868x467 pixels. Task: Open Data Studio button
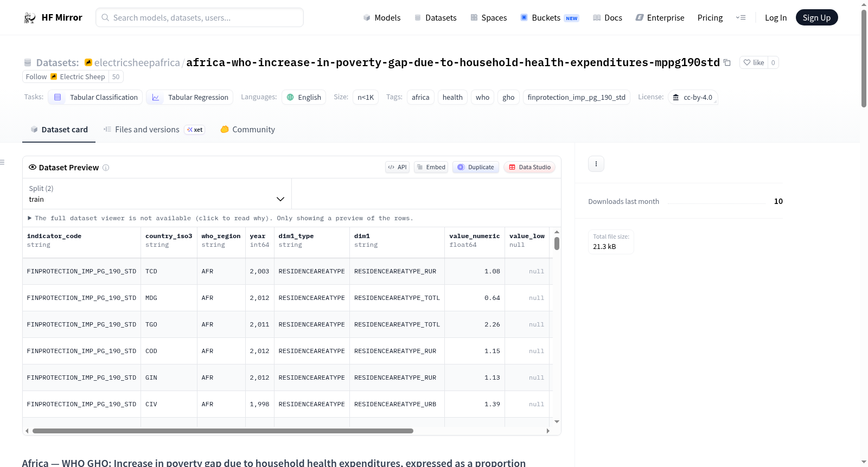[529, 167]
